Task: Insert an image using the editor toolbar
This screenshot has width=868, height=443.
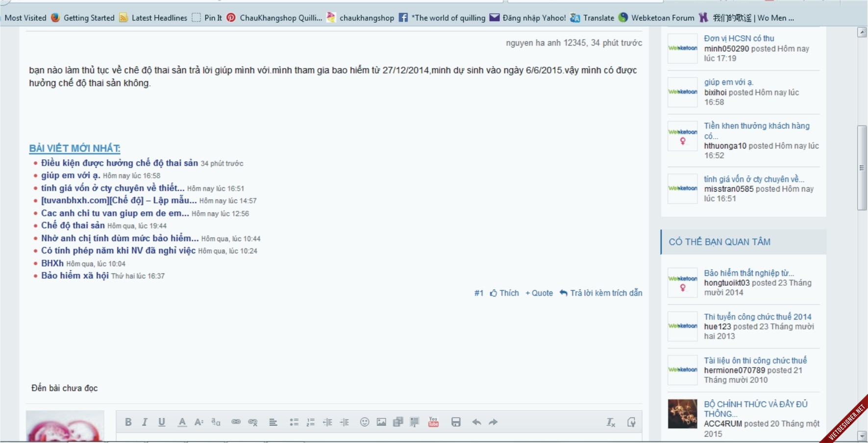Action: pos(382,421)
